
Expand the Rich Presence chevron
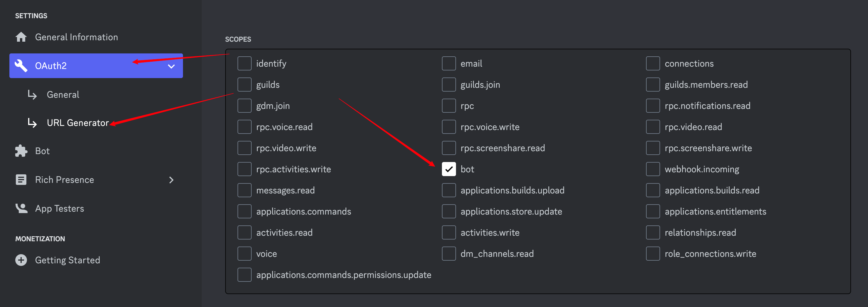[171, 180]
